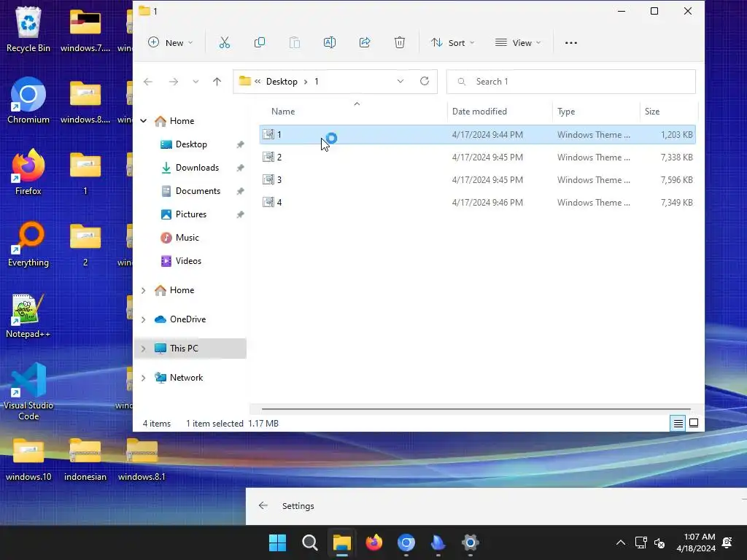
Task: Sort by the Type column header
Action: click(566, 112)
